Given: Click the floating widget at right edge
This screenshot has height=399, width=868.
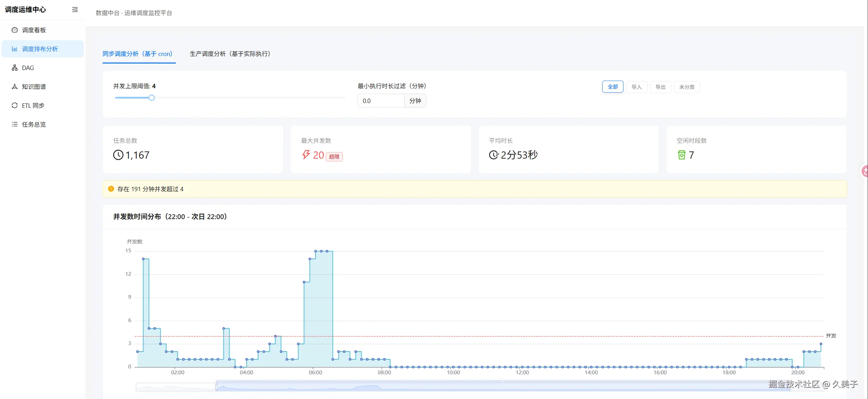Looking at the screenshot, I should pyautogui.click(x=865, y=171).
